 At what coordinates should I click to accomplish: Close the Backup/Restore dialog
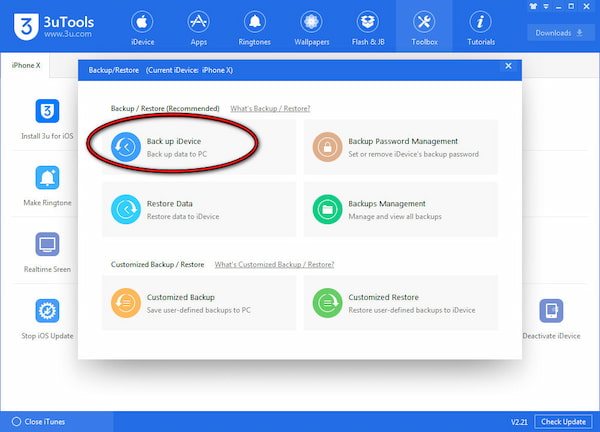coord(508,66)
